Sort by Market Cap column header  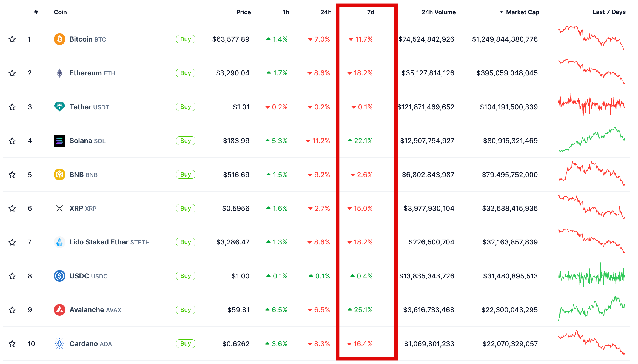click(x=522, y=12)
